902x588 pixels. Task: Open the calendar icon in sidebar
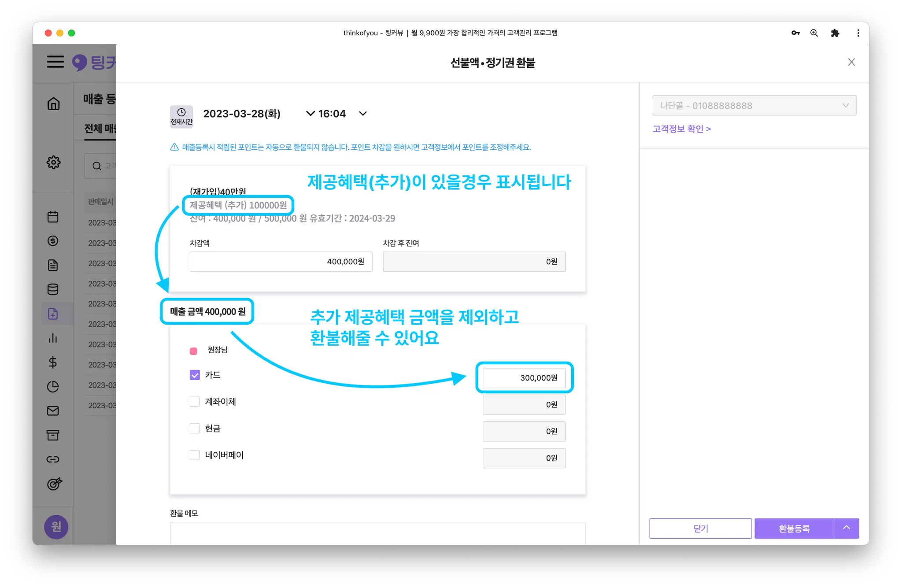click(53, 217)
